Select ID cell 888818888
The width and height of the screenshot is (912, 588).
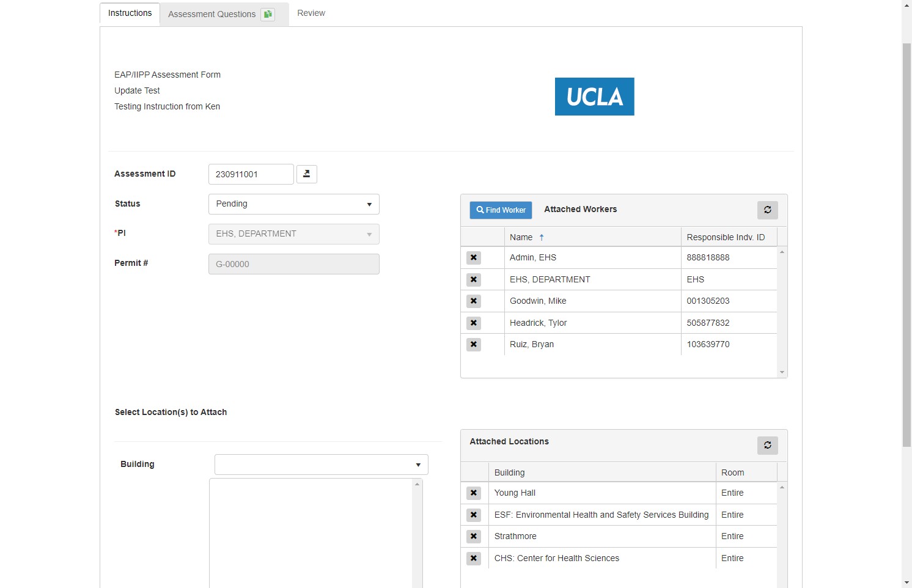pyautogui.click(x=729, y=257)
